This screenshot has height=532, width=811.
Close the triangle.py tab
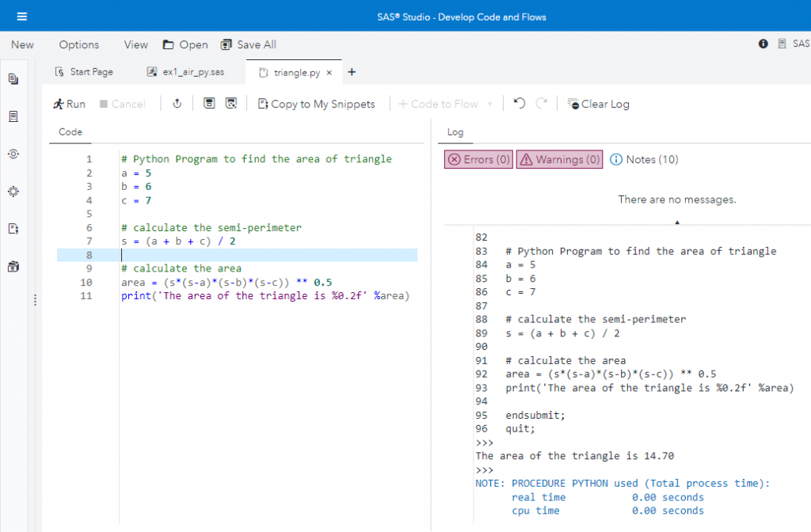329,73
